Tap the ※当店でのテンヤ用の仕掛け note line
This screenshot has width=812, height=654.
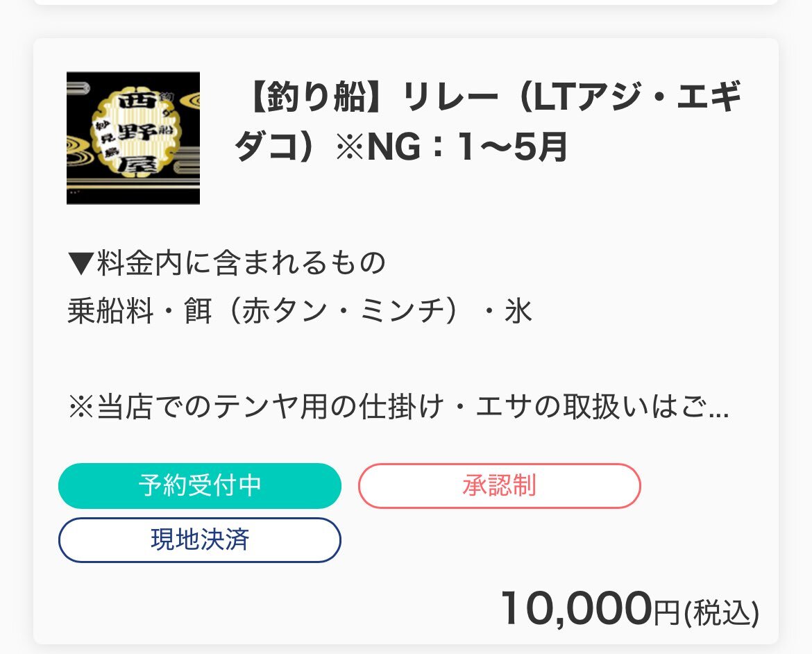coord(399,406)
